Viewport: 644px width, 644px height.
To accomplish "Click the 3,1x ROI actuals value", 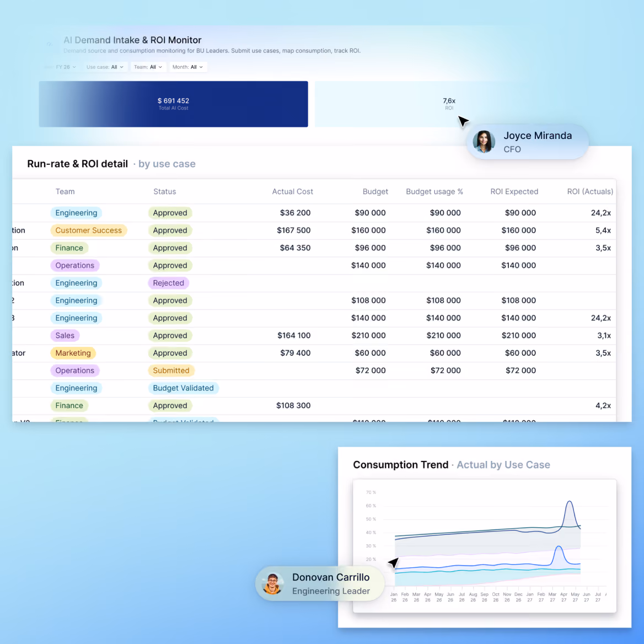I will pyautogui.click(x=604, y=336).
